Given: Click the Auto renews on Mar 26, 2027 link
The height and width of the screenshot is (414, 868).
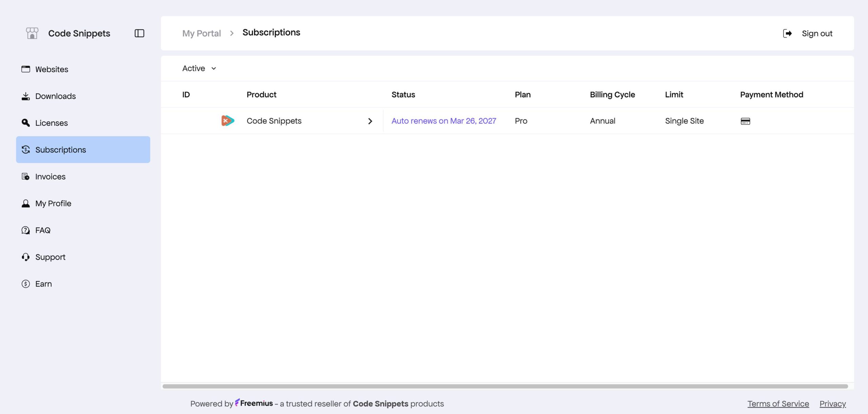Looking at the screenshot, I should (443, 121).
